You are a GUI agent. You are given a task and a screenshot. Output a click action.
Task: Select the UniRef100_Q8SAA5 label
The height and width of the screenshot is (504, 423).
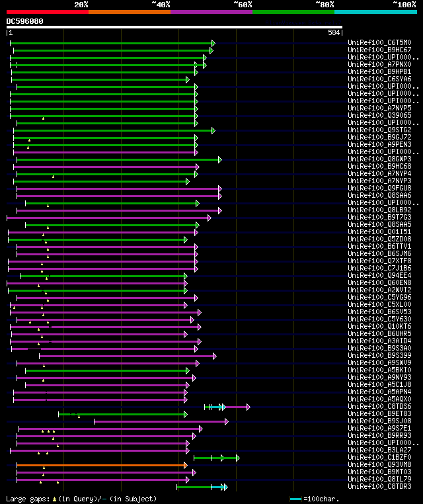(379, 224)
